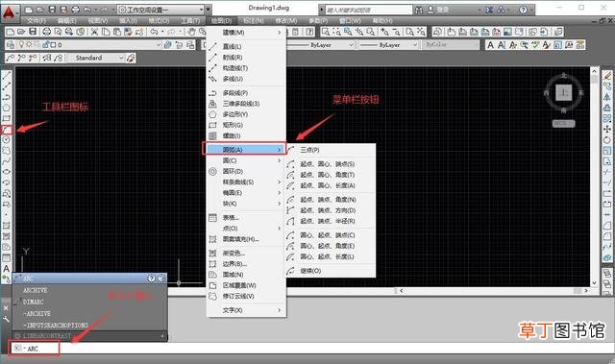Click the vertical scrollbar down arrow
The width and height of the screenshot is (615, 364).
pyautogui.click(x=594, y=282)
